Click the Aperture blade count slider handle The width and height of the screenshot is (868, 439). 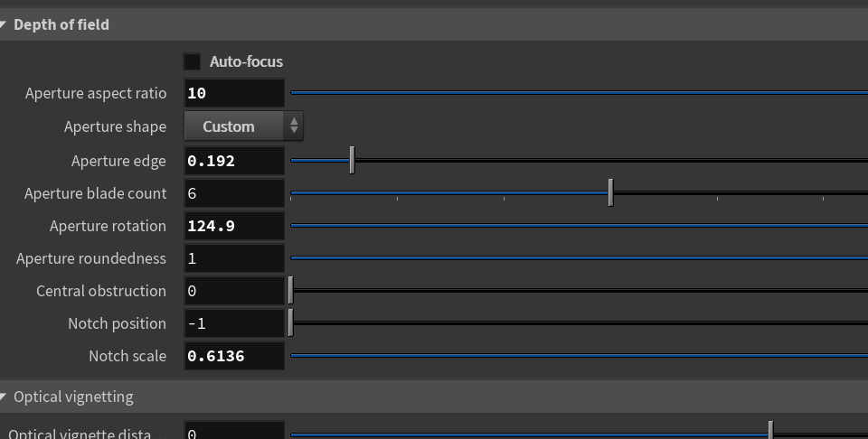tap(611, 192)
